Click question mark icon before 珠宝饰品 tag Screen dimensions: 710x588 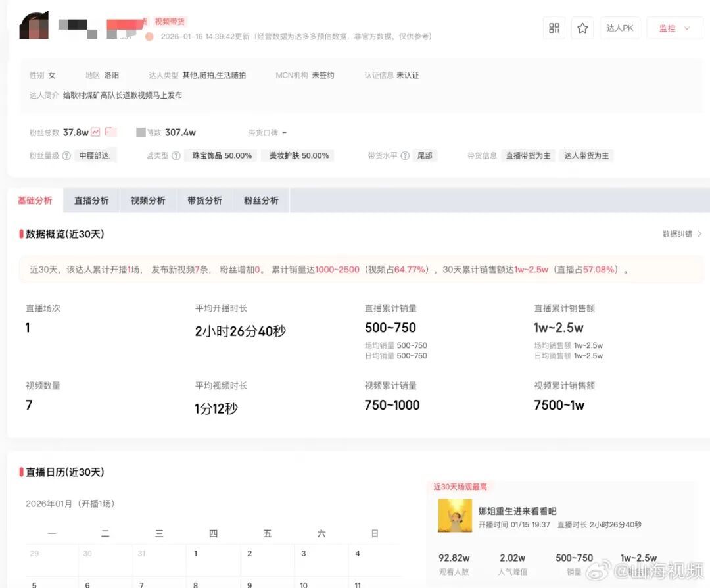[x=177, y=156]
